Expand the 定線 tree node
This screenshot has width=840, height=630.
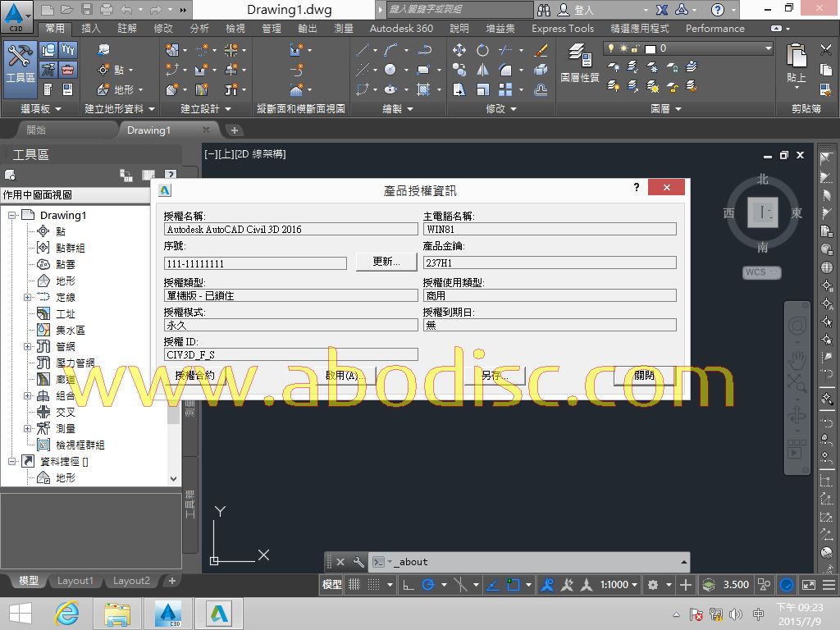(x=27, y=297)
